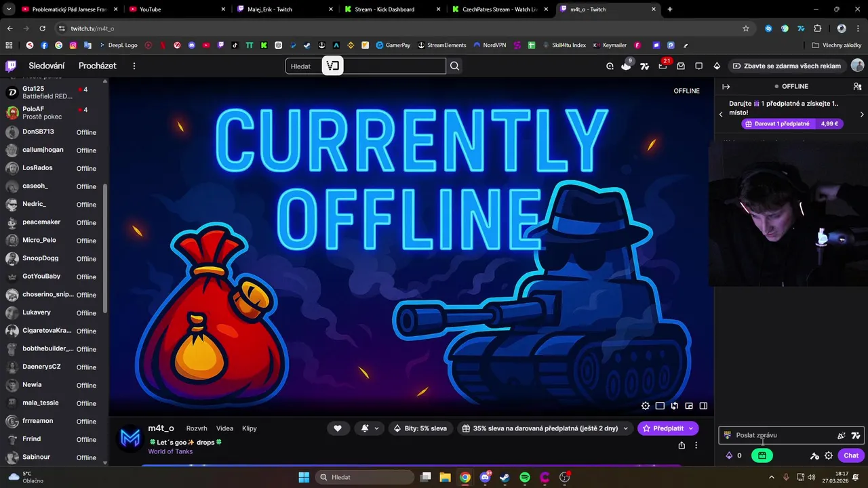Bookmark this page with star icon

coord(746,28)
